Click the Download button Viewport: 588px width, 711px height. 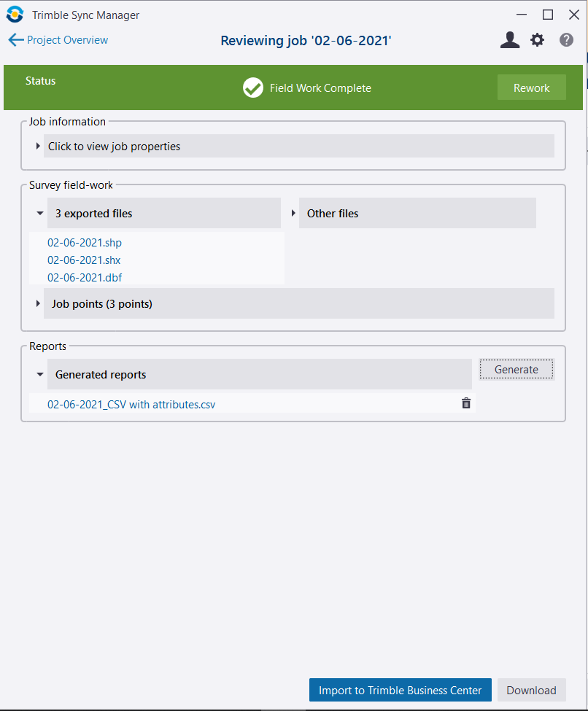coord(531,690)
